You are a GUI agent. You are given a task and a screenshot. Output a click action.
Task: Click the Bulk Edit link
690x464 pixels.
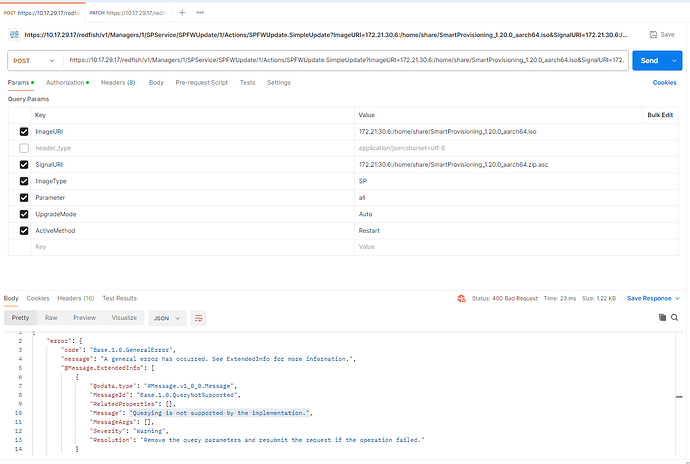click(661, 115)
